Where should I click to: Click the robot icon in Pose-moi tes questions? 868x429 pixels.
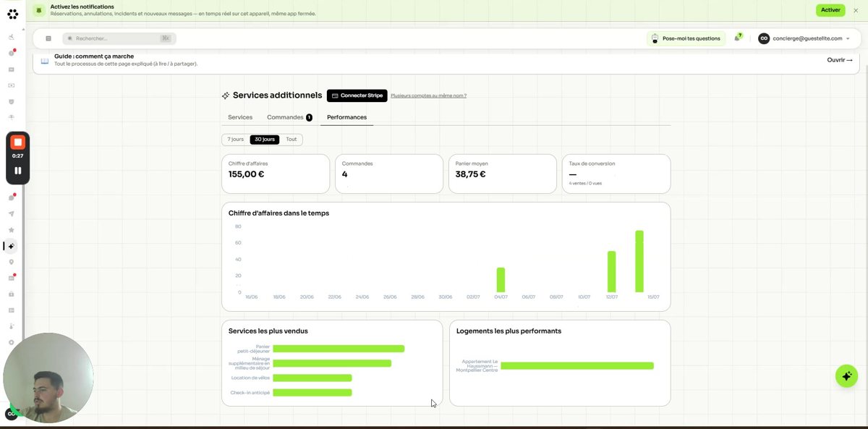[x=655, y=38]
